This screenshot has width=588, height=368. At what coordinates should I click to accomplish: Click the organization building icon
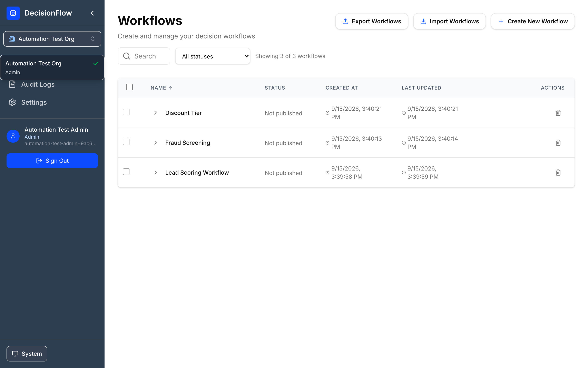12,39
